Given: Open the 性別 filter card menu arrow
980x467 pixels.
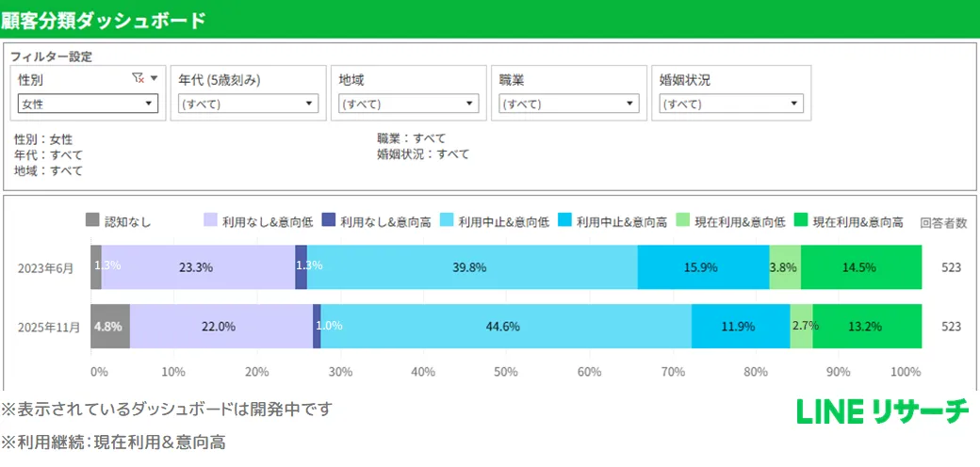Looking at the screenshot, I should click(155, 79).
